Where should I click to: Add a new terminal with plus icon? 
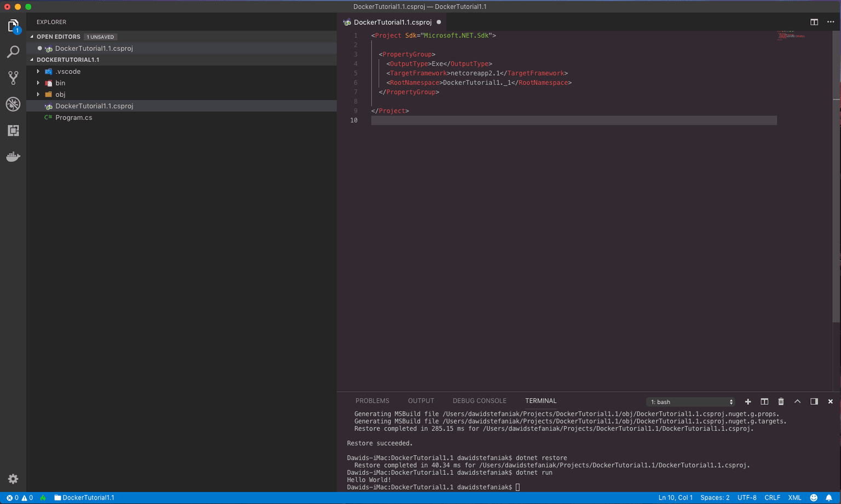coord(748,402)
